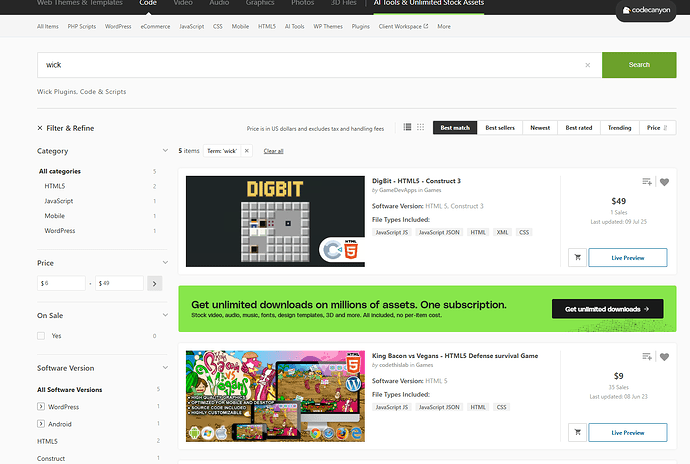Image resolution: width=690 pixels, height=464 pixels.
Task: Open Live Preview for DigBit
Action: [x=628, y=258]
